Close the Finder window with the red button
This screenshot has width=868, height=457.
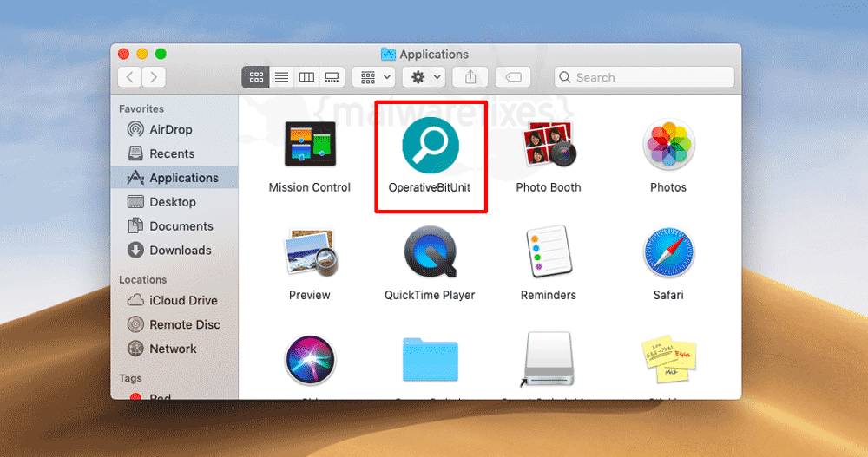pyautogui.click(x=124, y=54)
